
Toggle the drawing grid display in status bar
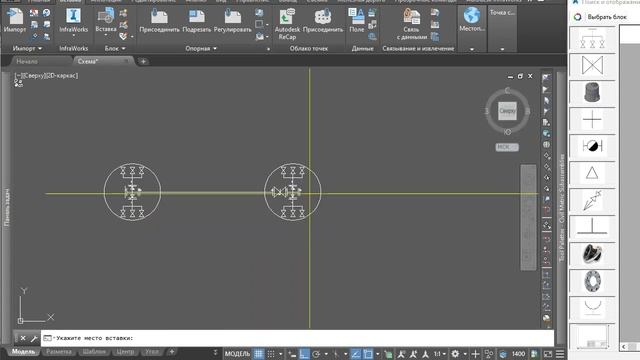258,353
